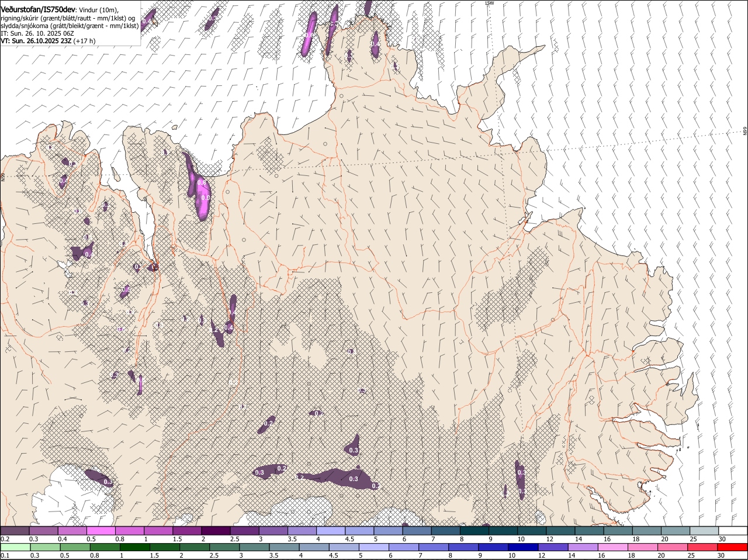This screenshot has height=560, width=748.
Task: Click the upper legend swatch labeled 1.5
Action: click(x=187, y=531)
